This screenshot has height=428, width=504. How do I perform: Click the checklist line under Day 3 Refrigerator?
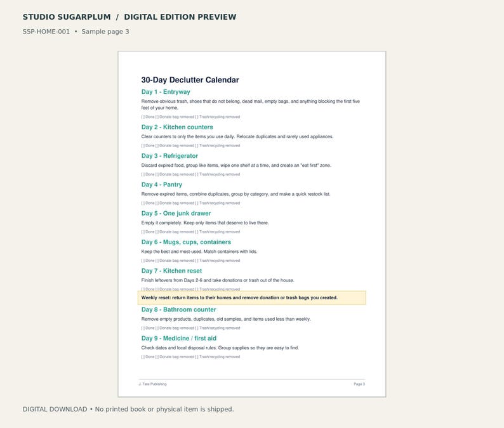click(x=190, y=174)
